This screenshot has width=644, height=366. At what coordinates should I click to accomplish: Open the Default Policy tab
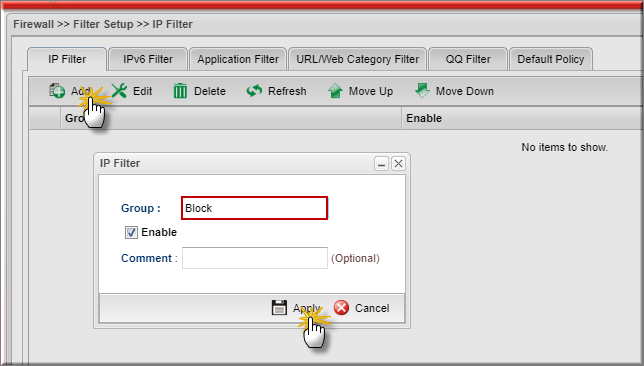(x=550, y=59)
